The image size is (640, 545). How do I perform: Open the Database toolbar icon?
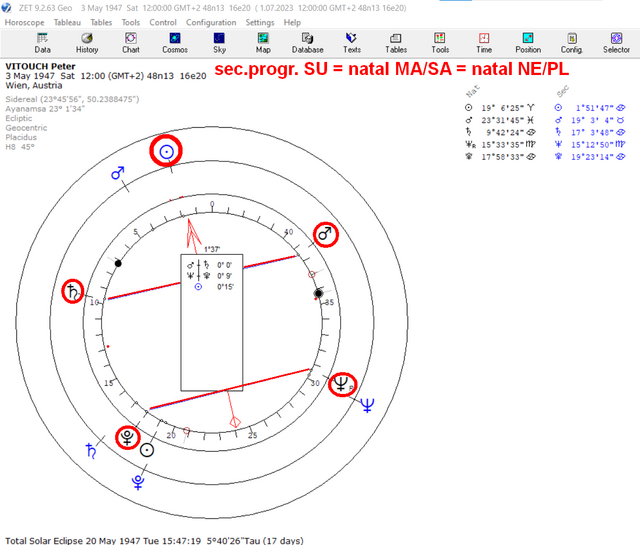click(307, 43)
